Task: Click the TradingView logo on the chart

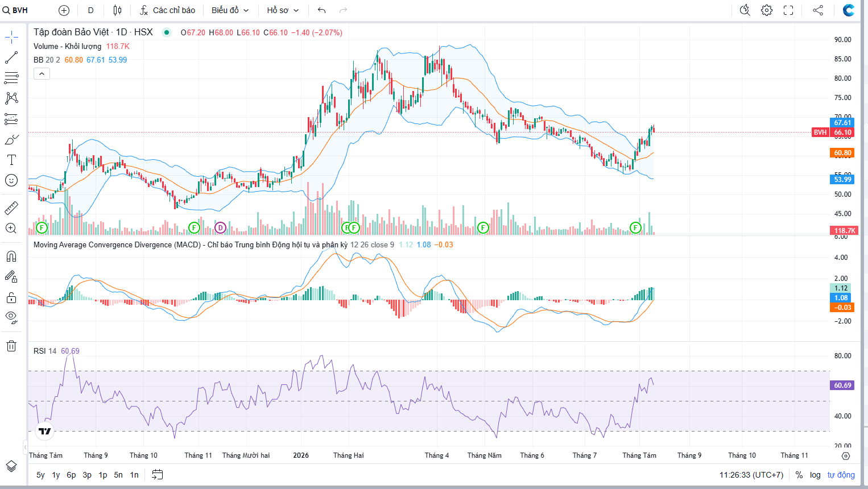Action: point(45,432)
